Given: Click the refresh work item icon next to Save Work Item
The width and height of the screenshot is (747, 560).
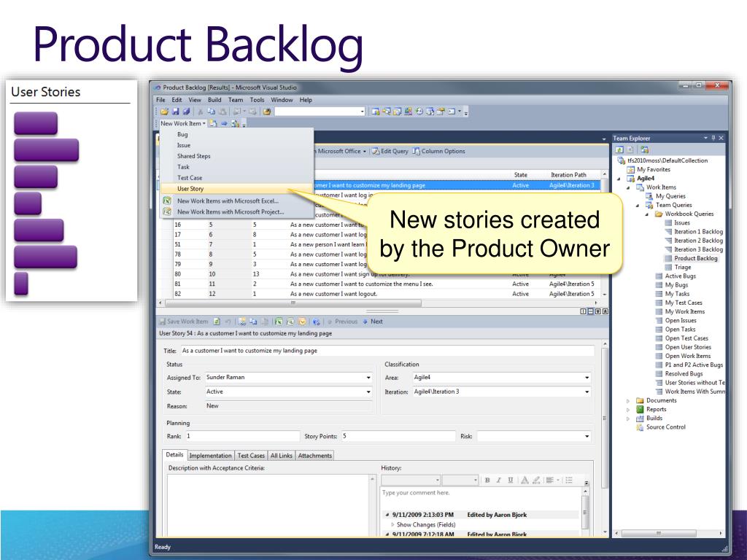Looking at the screenshot, I should (217, 322).
